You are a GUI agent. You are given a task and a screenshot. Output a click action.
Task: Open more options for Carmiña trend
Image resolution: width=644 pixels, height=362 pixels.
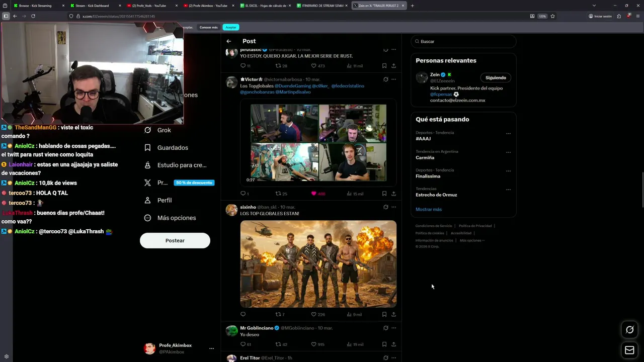point(508,152)
